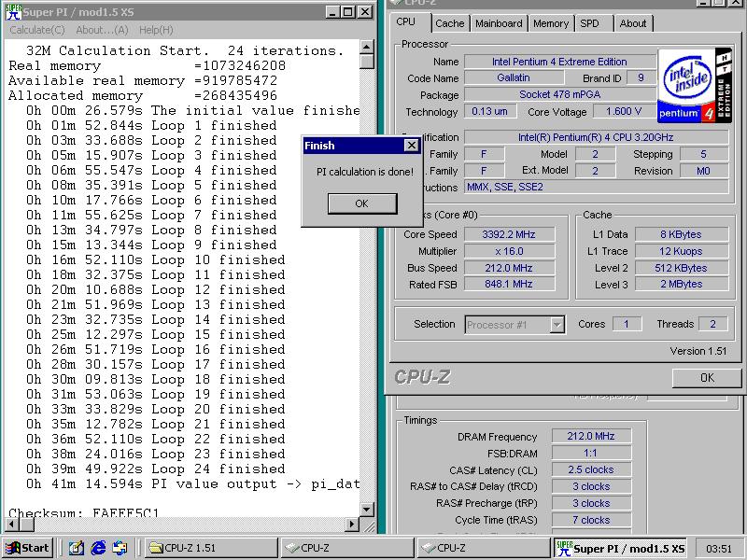
Task: Click the scroll left arrow in Super PI
Action: (11, 525)
